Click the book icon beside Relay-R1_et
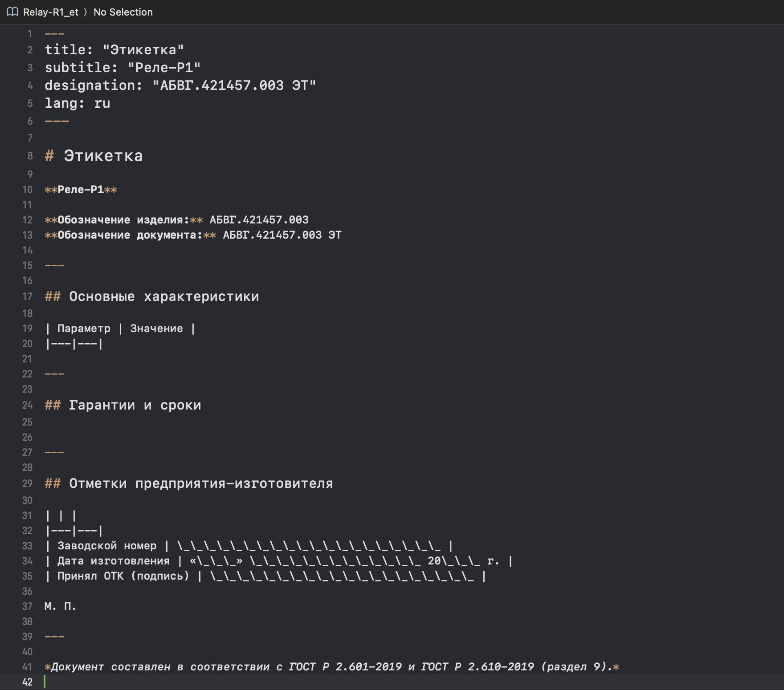This screenshot has height=690, width=784. [x=12, y=12]
